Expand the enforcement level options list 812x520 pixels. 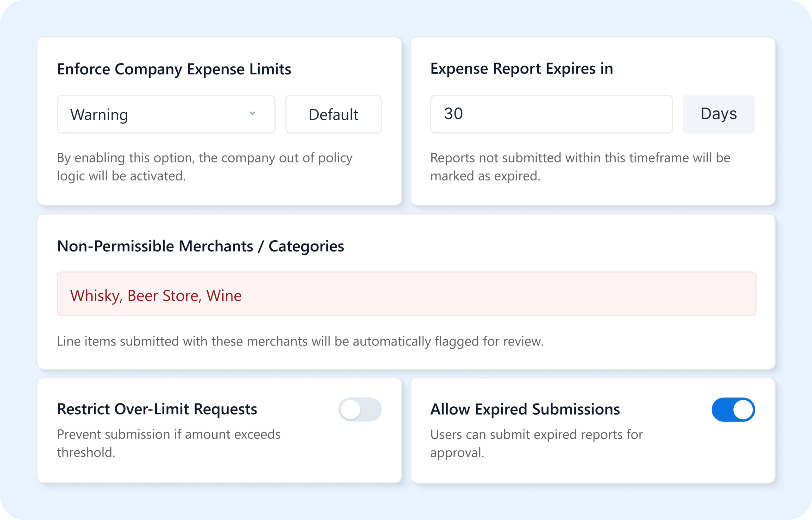166,114
